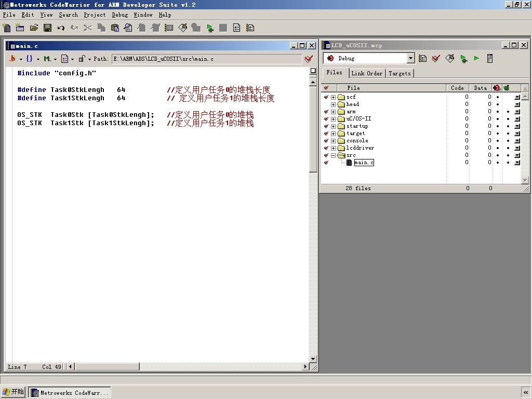Screen dimensions: 532x399
Task: Click the Paste clipboard icon
Action: click(115, 28)
